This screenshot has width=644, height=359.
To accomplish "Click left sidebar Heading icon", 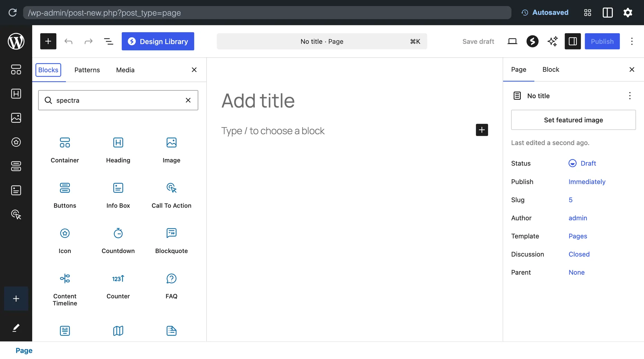I will tap(16, 94).
